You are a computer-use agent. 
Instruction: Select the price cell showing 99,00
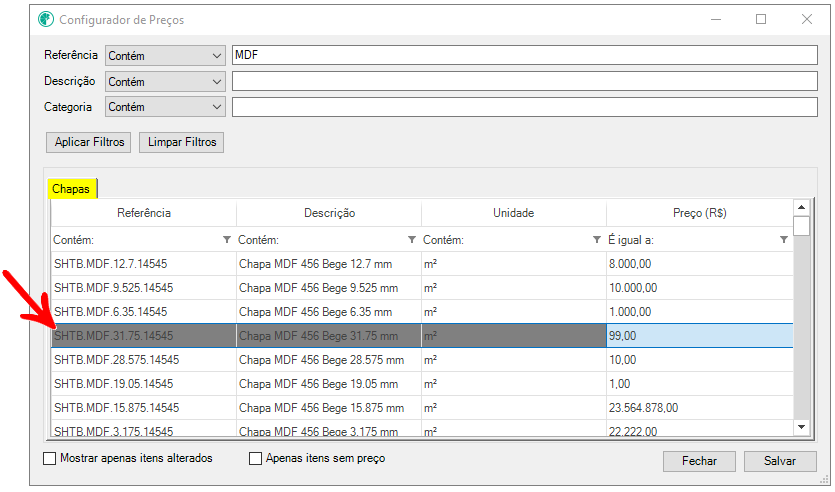point(699,336)
